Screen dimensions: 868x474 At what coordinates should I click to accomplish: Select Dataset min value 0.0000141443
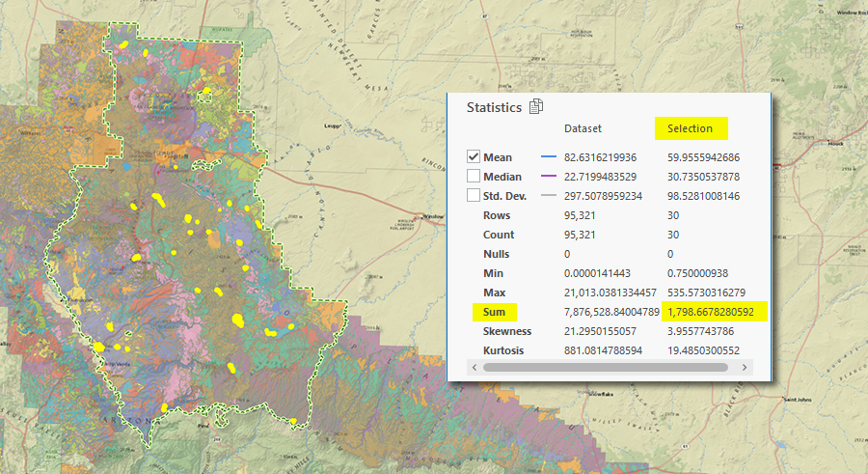[x=597, y=273]
